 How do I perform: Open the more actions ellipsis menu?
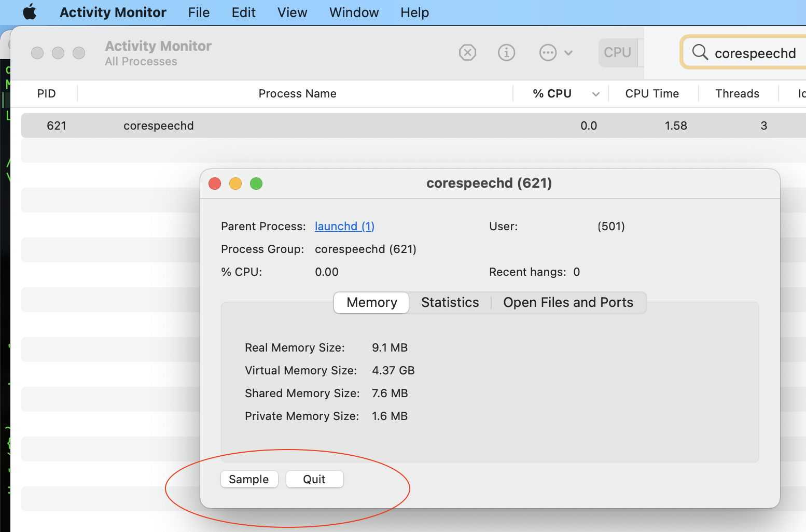[556, 52]
